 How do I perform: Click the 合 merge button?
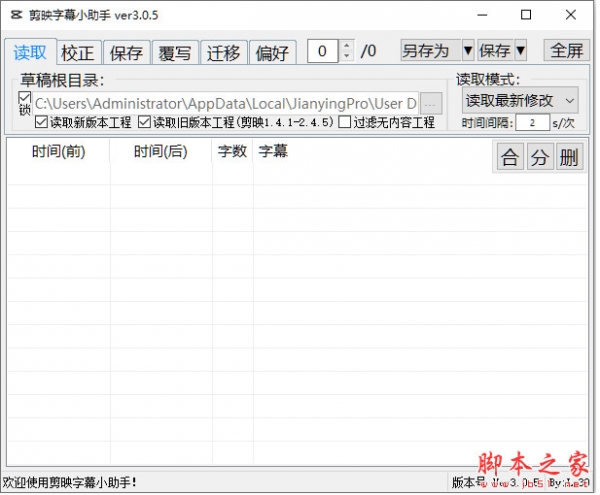click(512, 158)
